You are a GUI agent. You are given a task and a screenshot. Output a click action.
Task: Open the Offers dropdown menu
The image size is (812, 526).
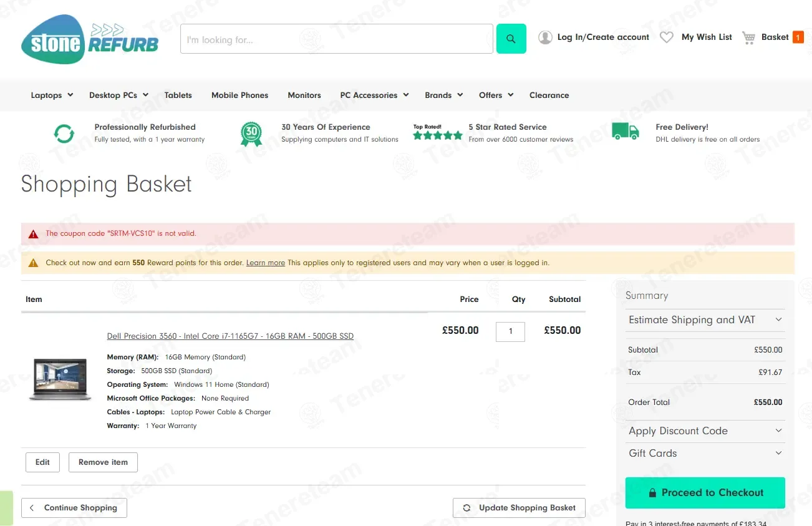[496, 95]
